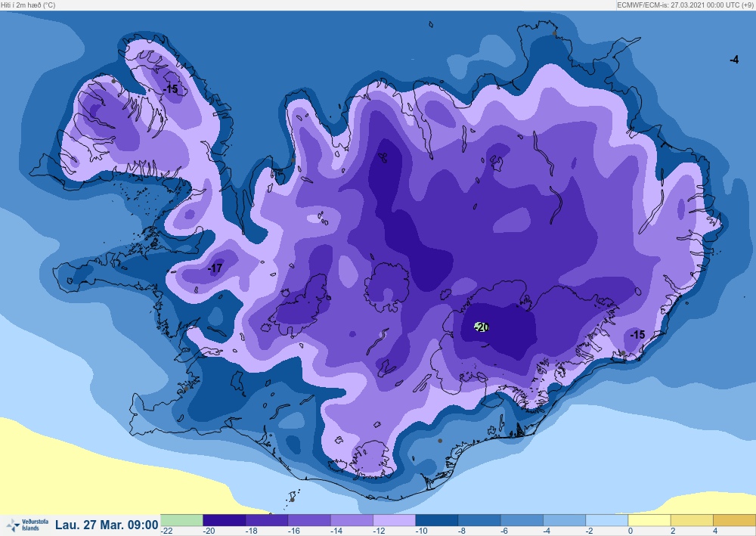Viewport: 756px width, 536px height.
Task: Click the -15 label in the Westfjords peninsula
Action: [171, 89]
